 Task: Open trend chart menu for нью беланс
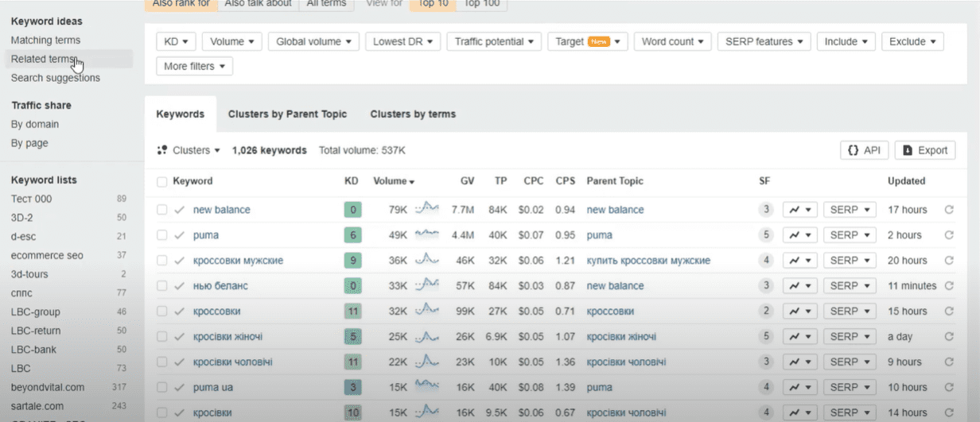coord(800,286)
